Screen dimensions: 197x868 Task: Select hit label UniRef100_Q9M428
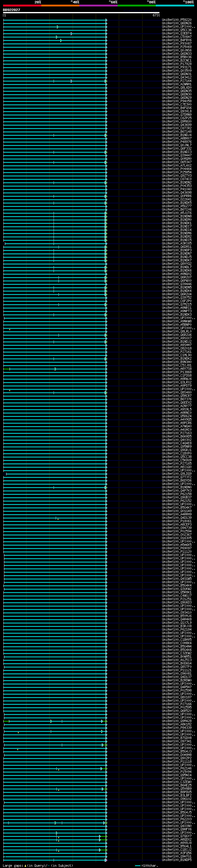177,721
